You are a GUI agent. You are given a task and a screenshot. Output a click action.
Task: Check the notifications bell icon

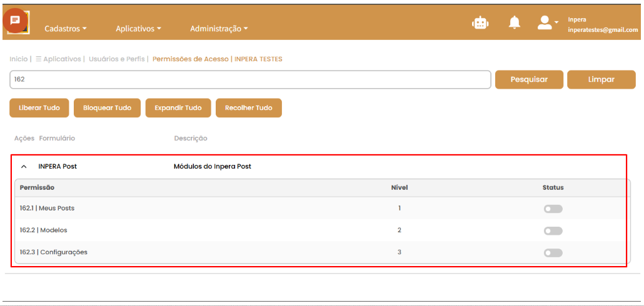[x=514, y=22]
